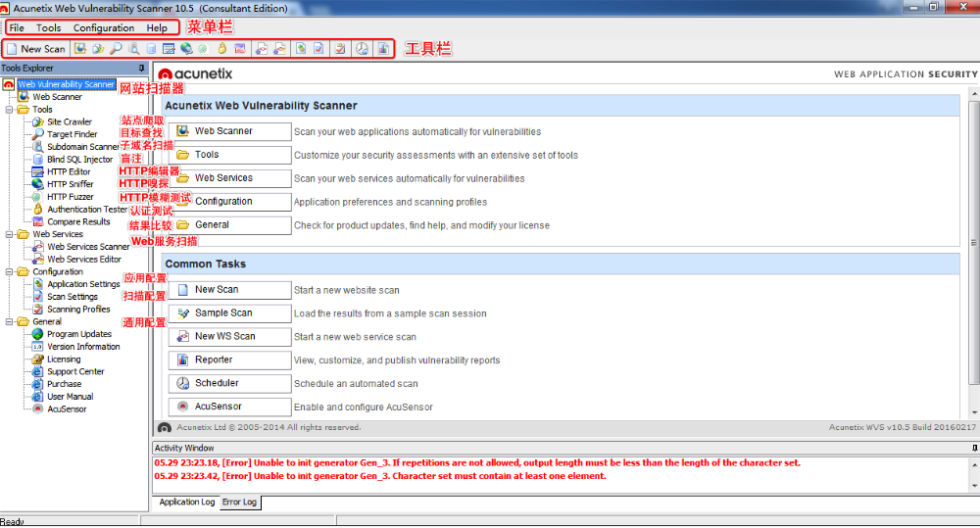Open Program Updates in General folder
980x528 pixels.
[x=78, y=334]
